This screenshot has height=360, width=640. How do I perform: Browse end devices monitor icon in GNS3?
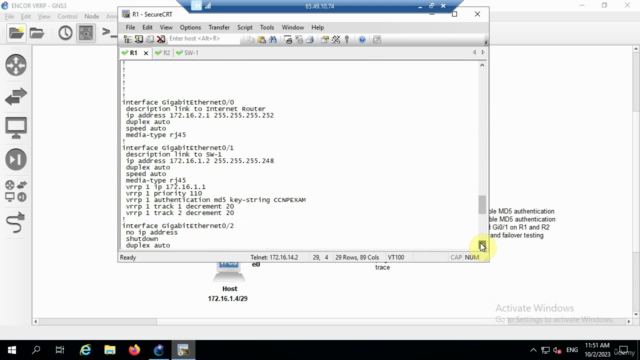(x=16, y=128)
